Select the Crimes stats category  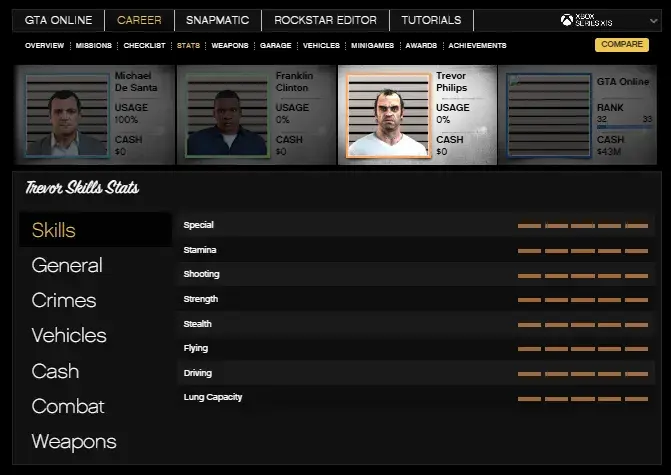click(x=64, y=300)
